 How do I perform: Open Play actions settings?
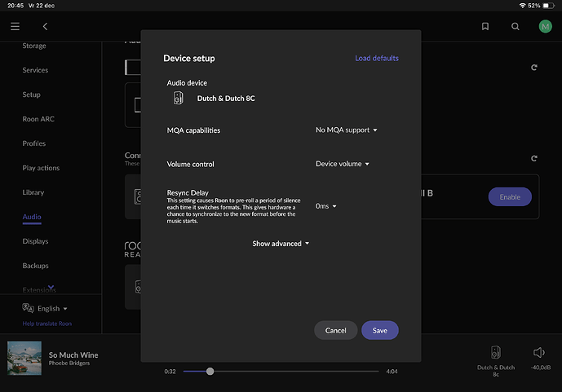(x=41, y=168)
